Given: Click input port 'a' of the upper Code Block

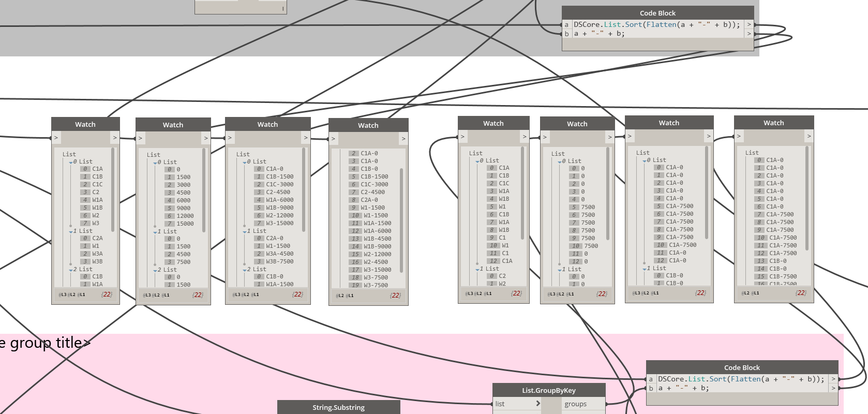Looking at the screenshot, I should point(566,24).
